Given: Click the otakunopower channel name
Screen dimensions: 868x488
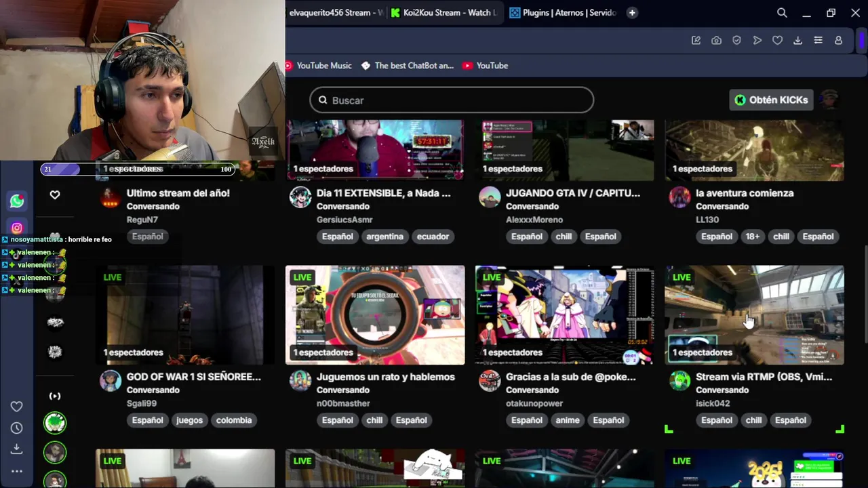Looking at the screenshot, I should [x=534, y=403].
